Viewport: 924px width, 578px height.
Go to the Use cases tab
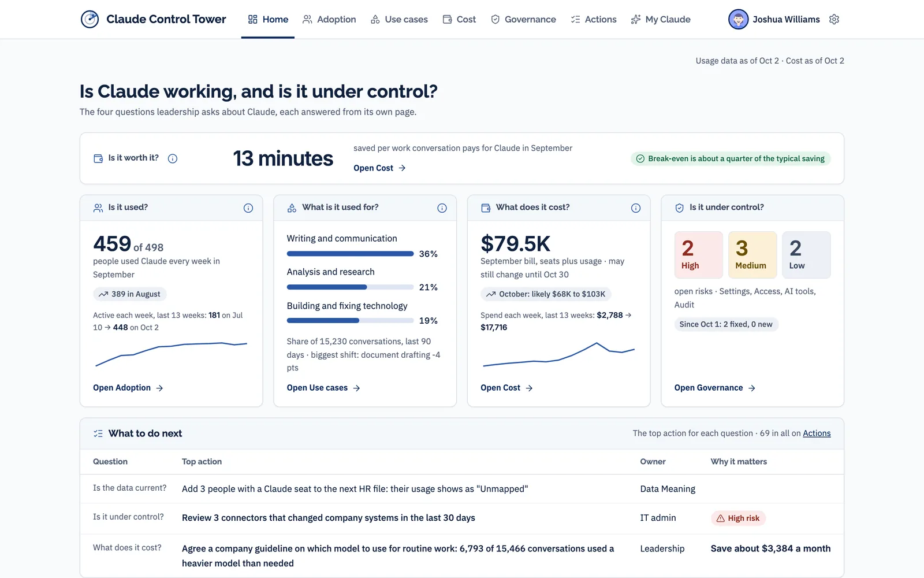(399, 19)
